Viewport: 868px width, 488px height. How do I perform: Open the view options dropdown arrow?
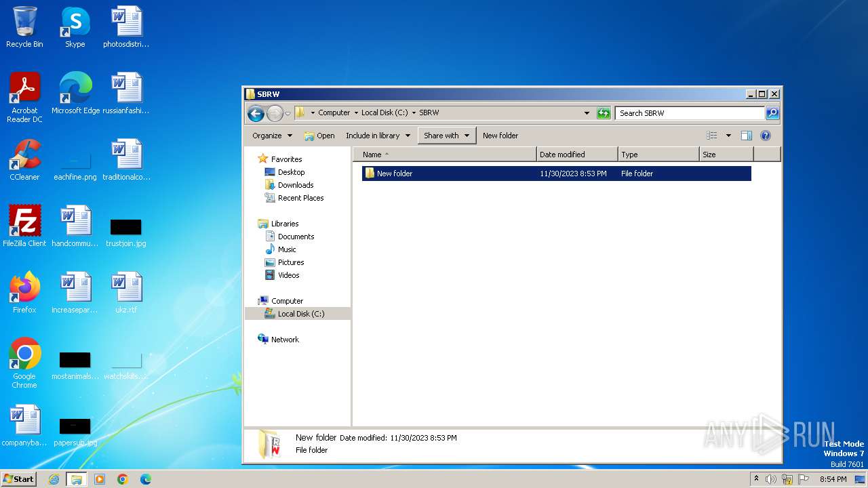(x=728, y=136)
